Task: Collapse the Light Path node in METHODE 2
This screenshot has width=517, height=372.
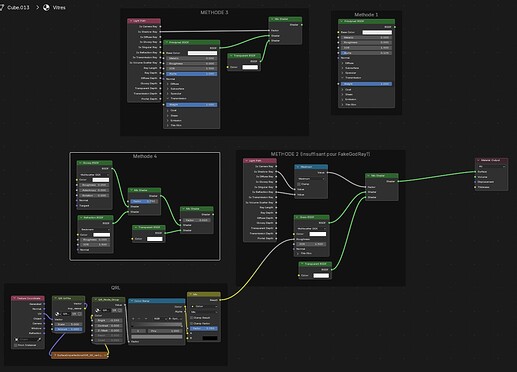Action: 246,161
